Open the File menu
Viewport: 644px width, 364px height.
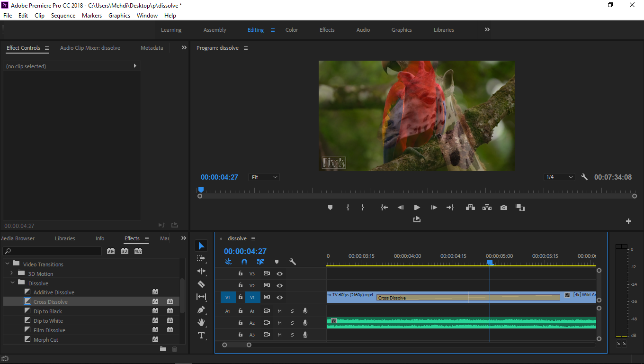tap(8, 15)
